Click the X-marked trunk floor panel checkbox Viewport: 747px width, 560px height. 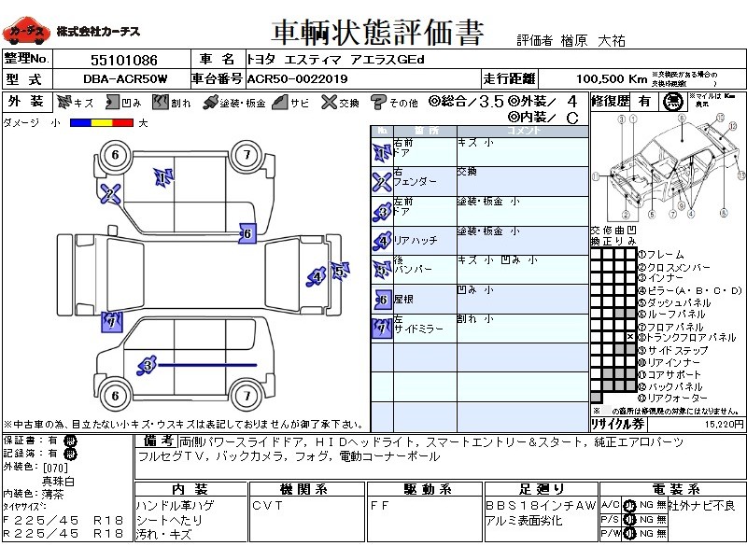631,337
